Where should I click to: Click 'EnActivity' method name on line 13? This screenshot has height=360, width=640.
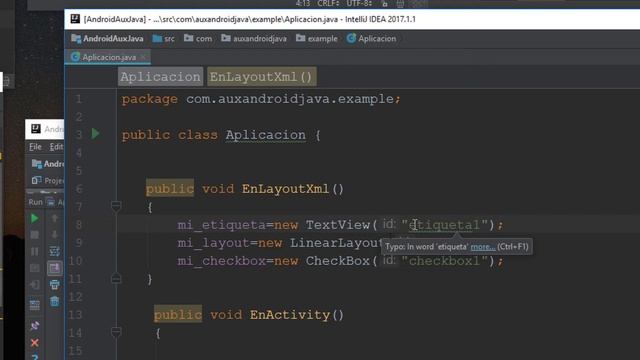coord(290,315)
